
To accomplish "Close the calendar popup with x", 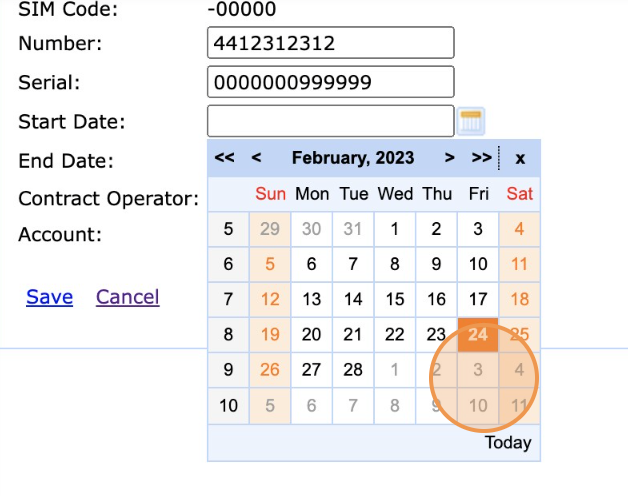I will (520, 158).
